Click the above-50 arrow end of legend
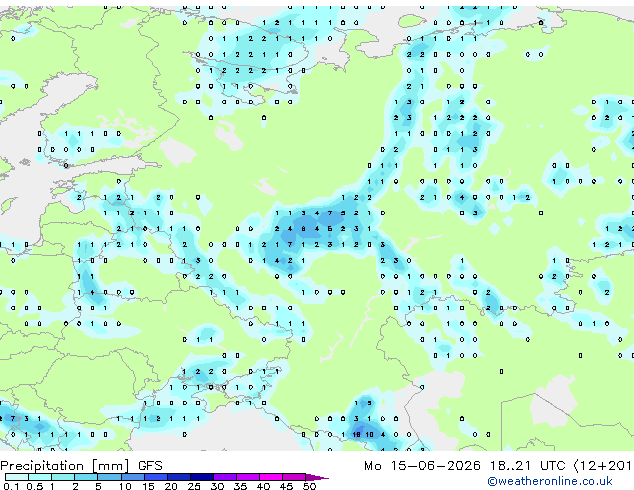 point(317,477)
